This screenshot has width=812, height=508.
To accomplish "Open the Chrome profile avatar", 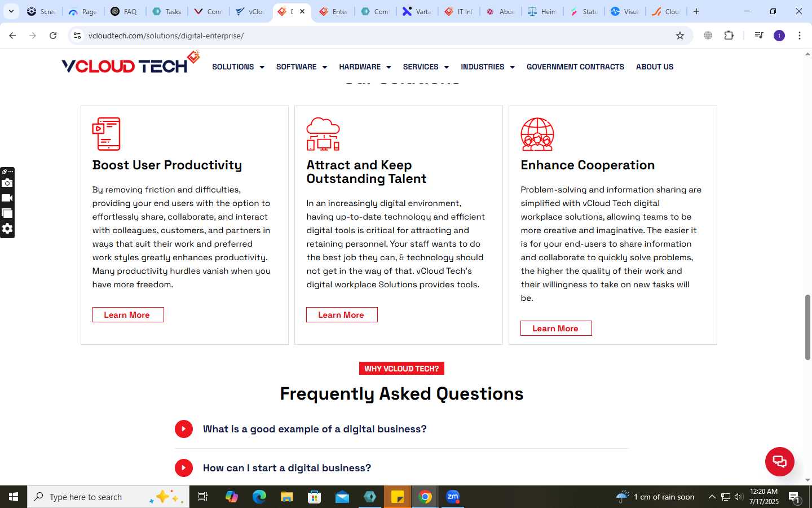I will (x=779, y=36).
